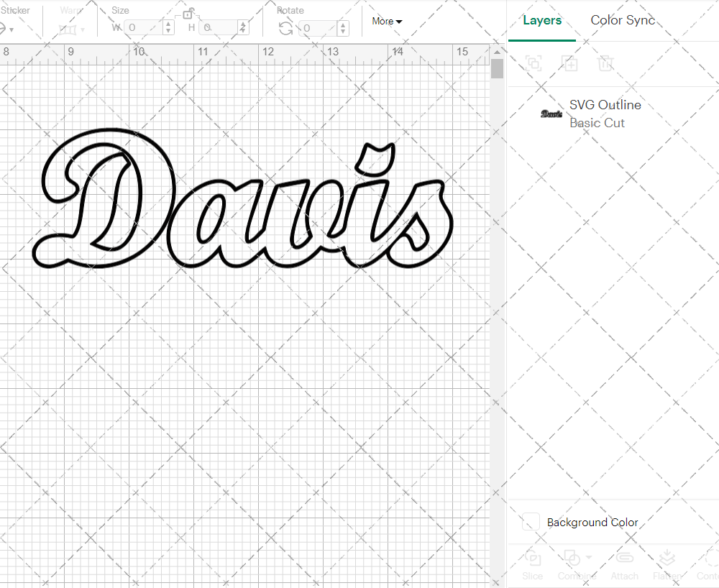Group layers using group icon
This screenshot has width=719, height=588.
coord(533,63)
